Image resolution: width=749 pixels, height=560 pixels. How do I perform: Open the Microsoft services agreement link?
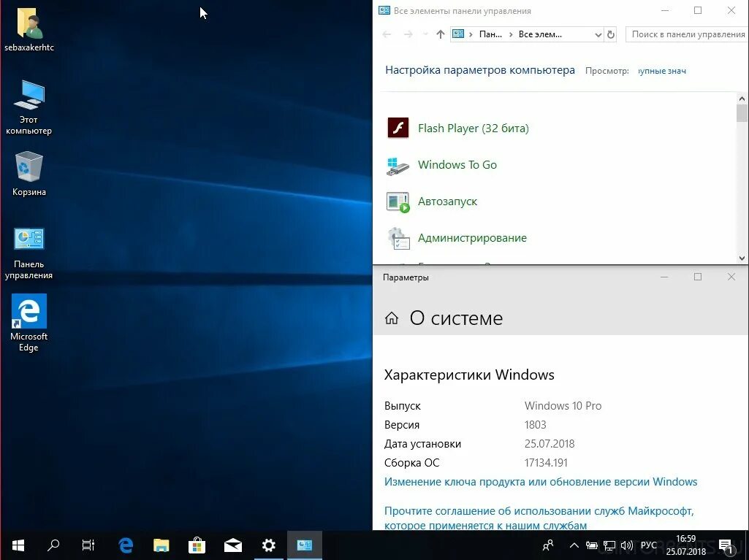click(539, 518)
